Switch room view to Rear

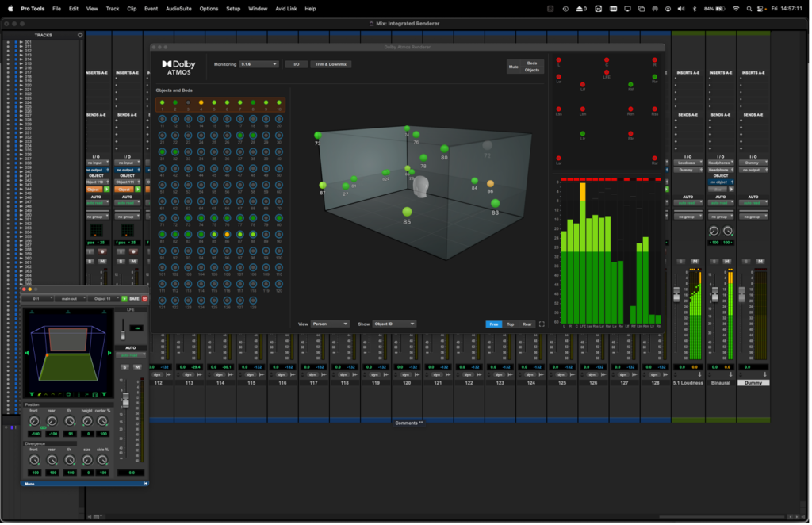(x=527, y=324)
